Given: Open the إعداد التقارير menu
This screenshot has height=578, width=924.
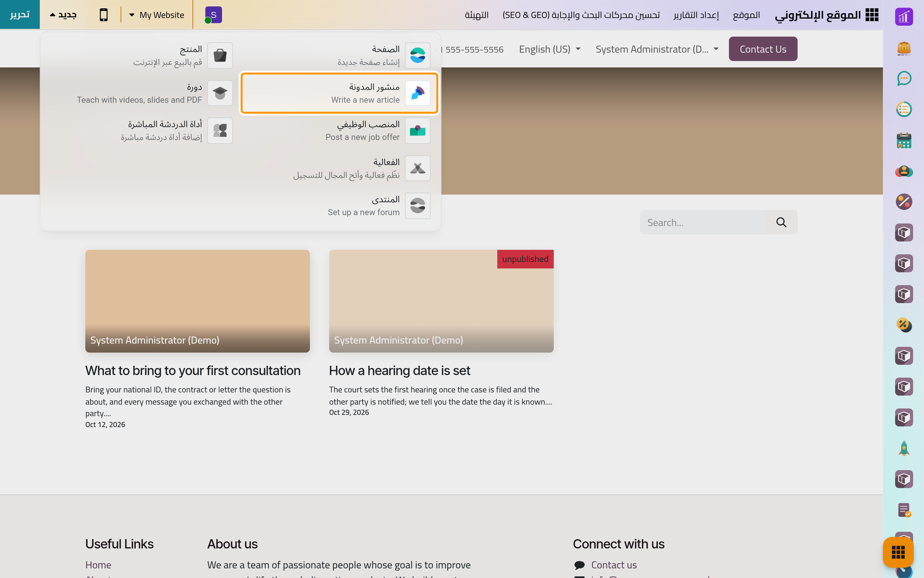Looking at the screenshot, I should tap(696, 15).
